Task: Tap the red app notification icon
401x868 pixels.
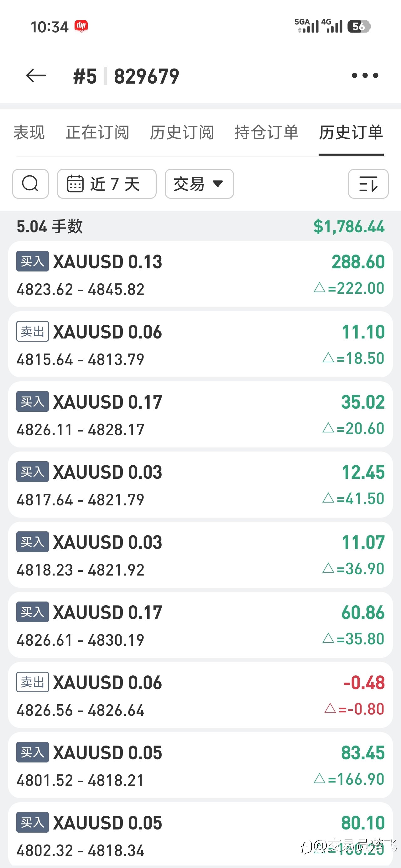Action: [81, 26]
